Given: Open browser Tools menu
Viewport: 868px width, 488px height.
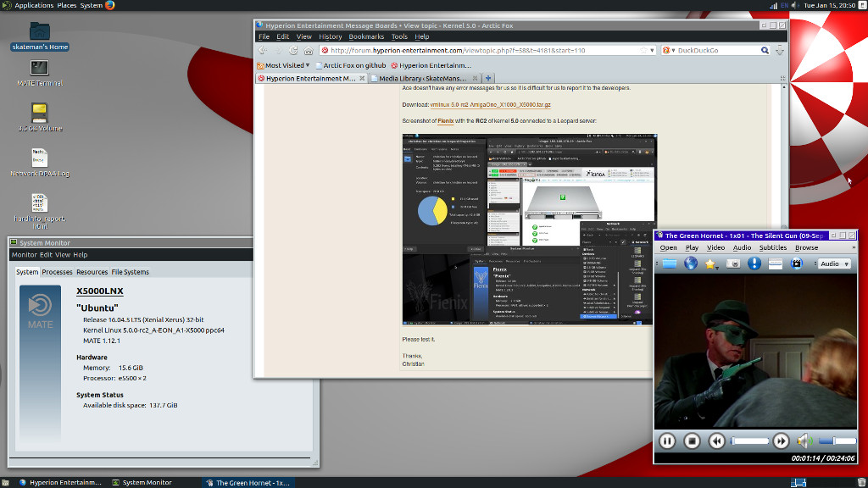Looking at the screenshot, I should 399,36.
